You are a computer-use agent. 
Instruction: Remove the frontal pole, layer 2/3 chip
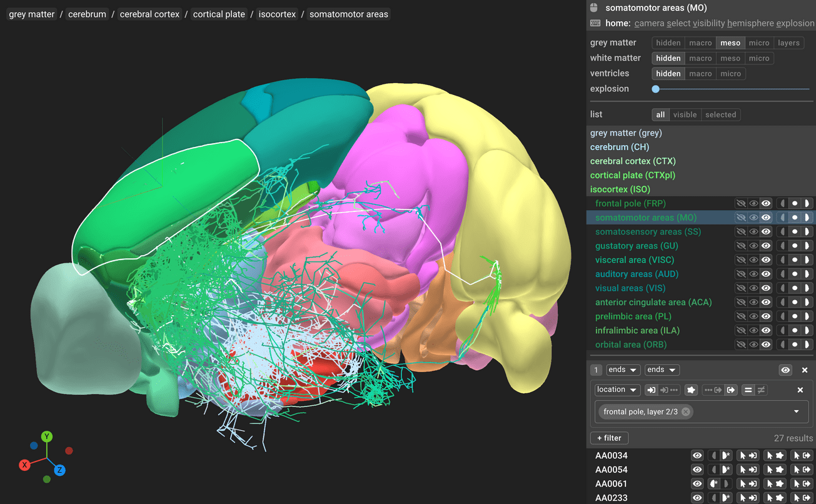[x=685, y=411]
